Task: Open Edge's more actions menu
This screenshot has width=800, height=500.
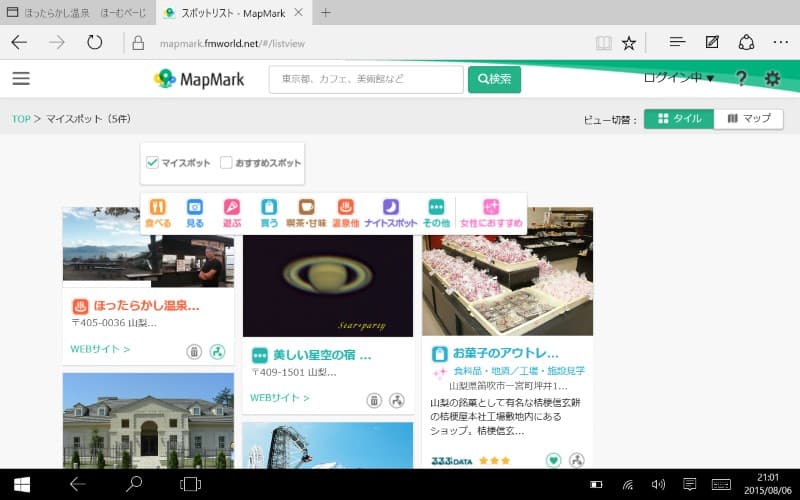Action: pyautogui.click(x=781, y=43)
